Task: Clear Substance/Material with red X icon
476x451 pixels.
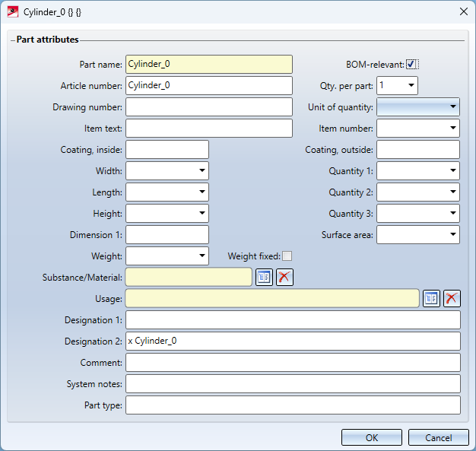Action: pyautogui.click(x=284, y=277)
